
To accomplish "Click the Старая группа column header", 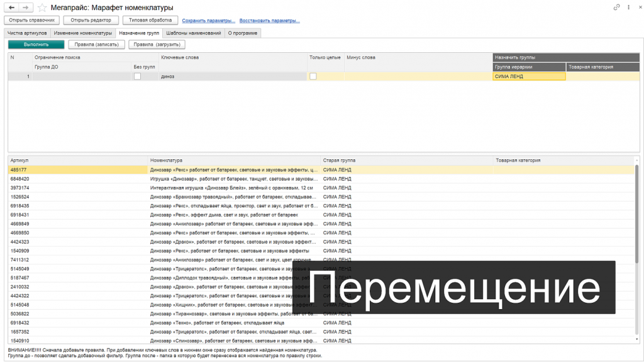I will point(407,161).
